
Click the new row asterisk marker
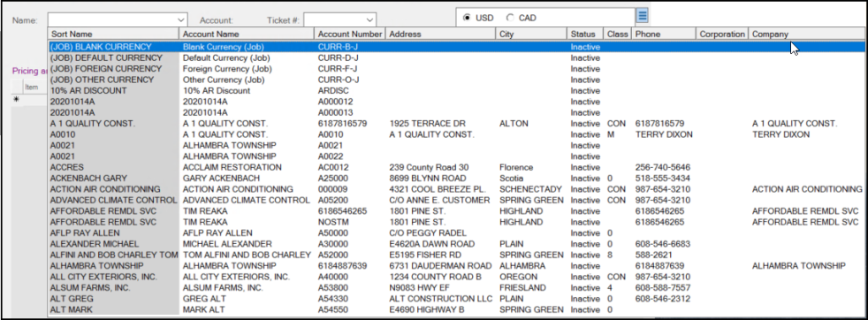[16, 100]
